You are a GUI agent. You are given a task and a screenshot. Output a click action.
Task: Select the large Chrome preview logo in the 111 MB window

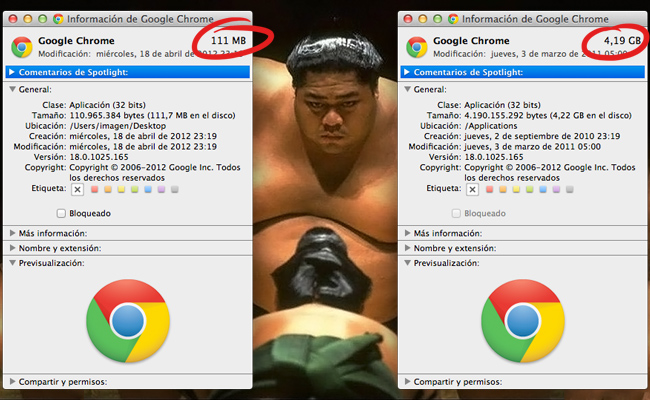126,320
